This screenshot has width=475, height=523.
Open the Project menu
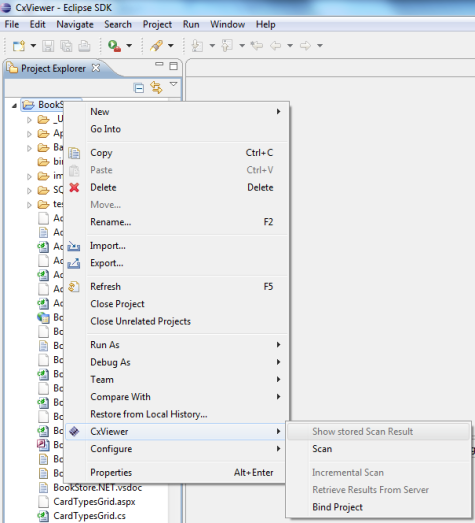coord(157,24)
